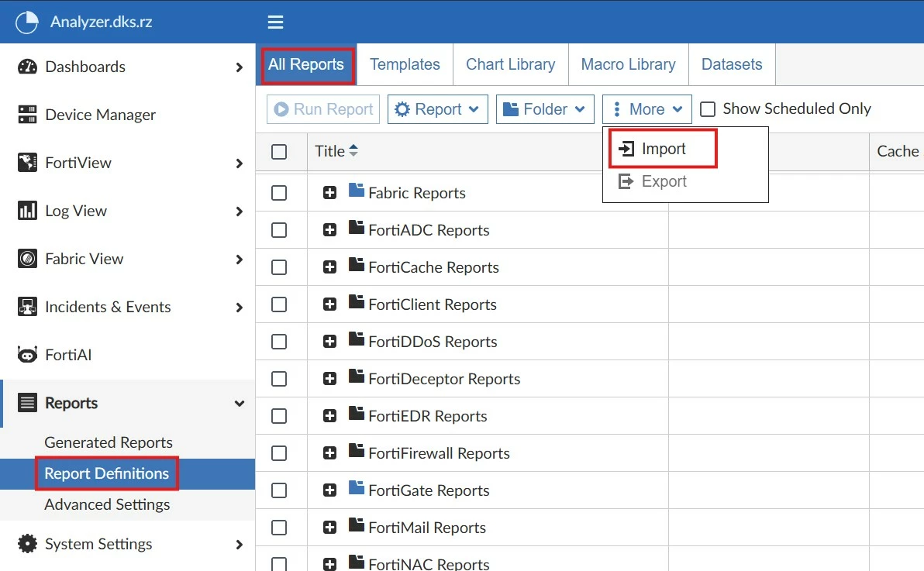Expand the FortiMail Reports plus toggle
924x571 pixels.
pyautogui.click(x=329, y=527)
